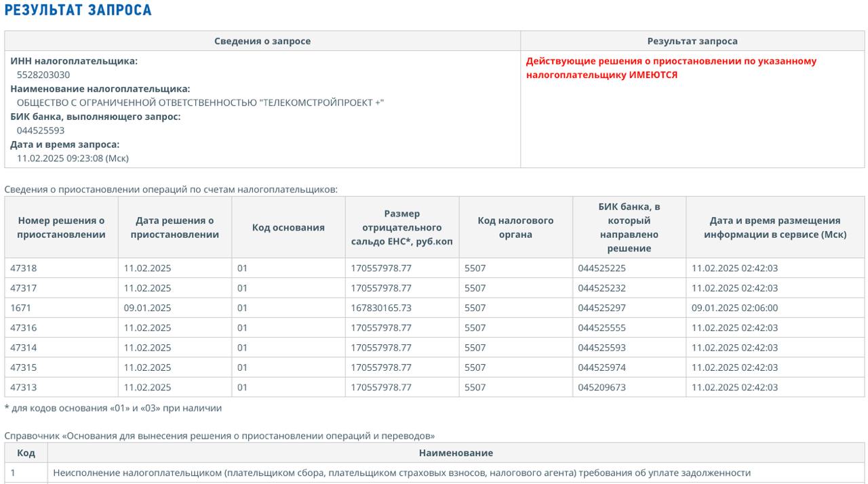Screen dimensions: 868x484
Task: Click the red active suspension decisions warning text
Action: tap(671, 68)
